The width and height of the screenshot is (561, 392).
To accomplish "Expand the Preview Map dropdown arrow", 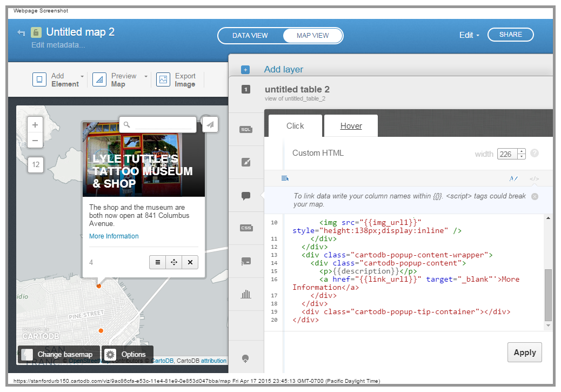I will click(x=145, y=76).
